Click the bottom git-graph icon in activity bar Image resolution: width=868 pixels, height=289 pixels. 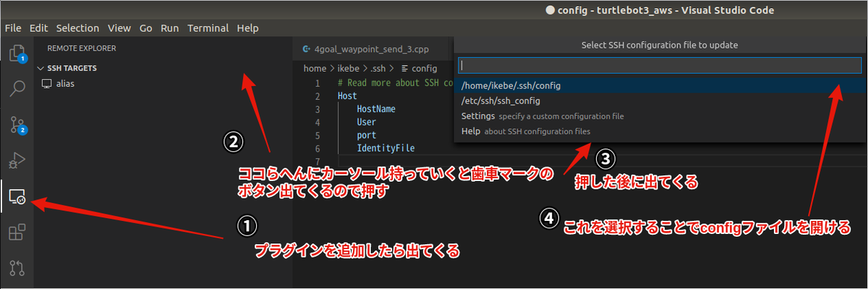pos(17,268)
